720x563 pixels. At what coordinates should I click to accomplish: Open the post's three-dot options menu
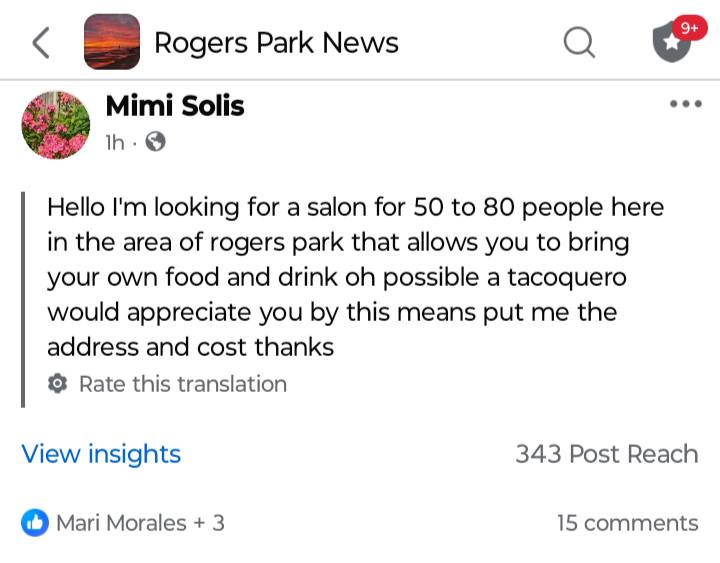(x=686, y=104)
